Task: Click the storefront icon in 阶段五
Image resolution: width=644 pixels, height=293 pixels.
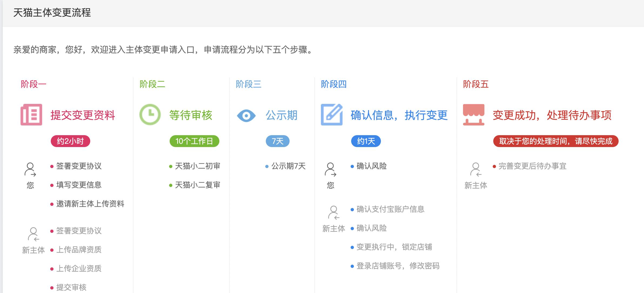Action: coord(474,115)
